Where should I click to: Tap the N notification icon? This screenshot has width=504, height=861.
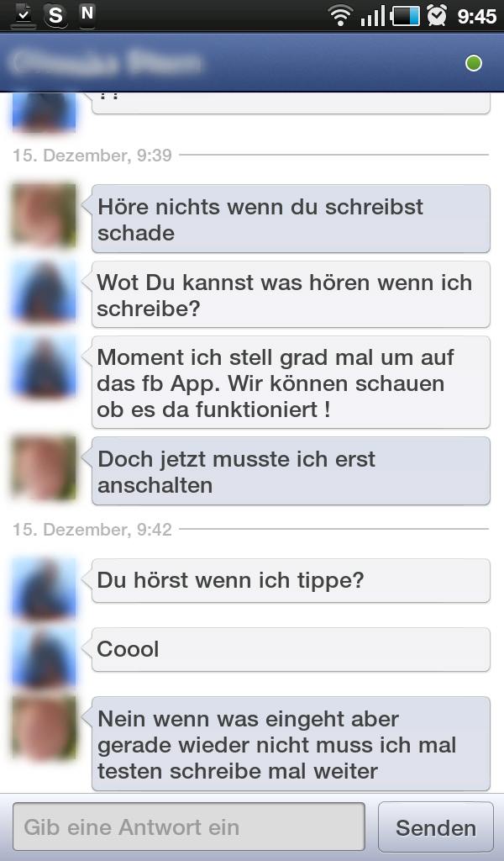click(87, 13)
